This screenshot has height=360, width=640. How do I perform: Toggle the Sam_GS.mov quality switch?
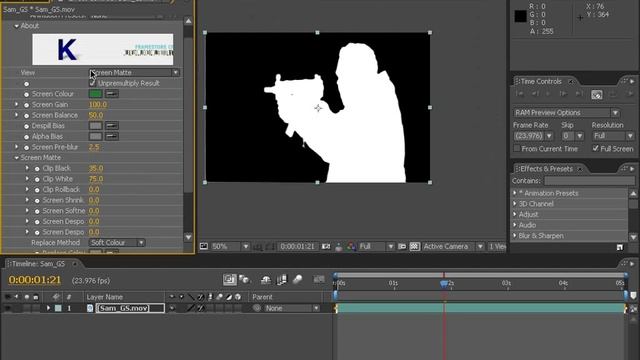pos(190,309)
